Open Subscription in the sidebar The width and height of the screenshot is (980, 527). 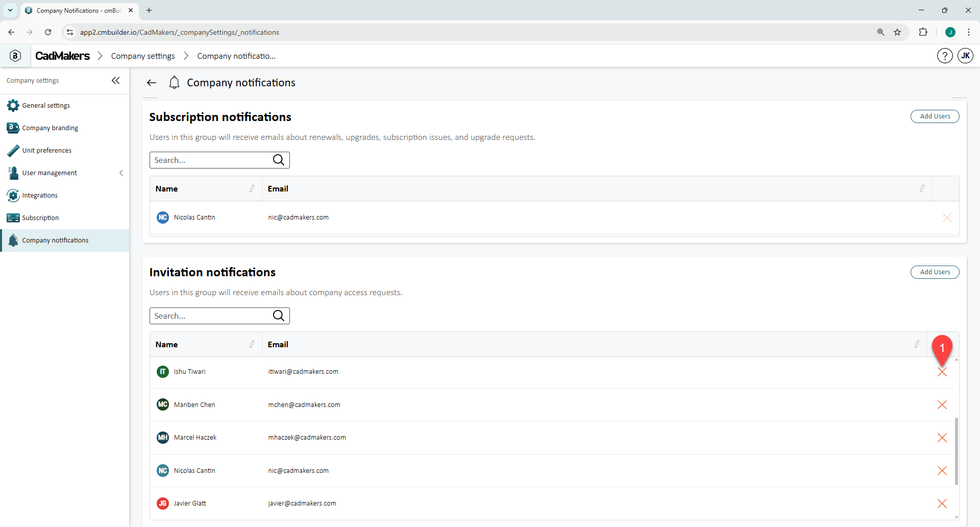[x=65, y=218]
